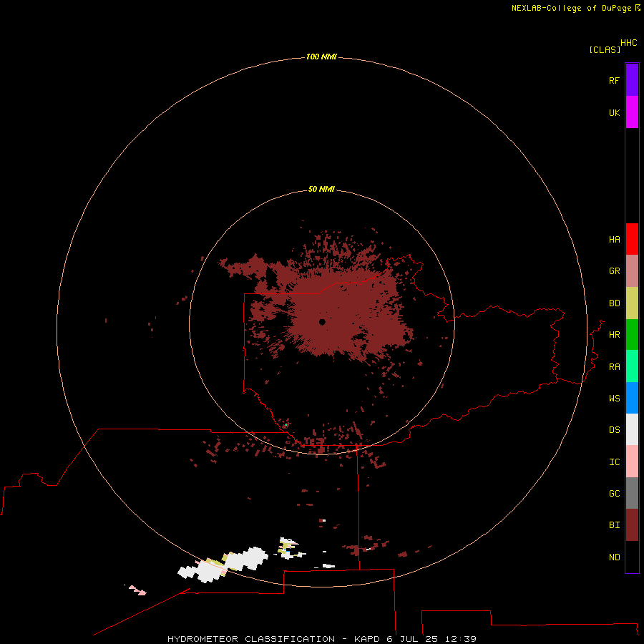
Task: Click the NEXLAB-College of DuPage credit text
Action: pyautogui.click(x=571, y=8)
